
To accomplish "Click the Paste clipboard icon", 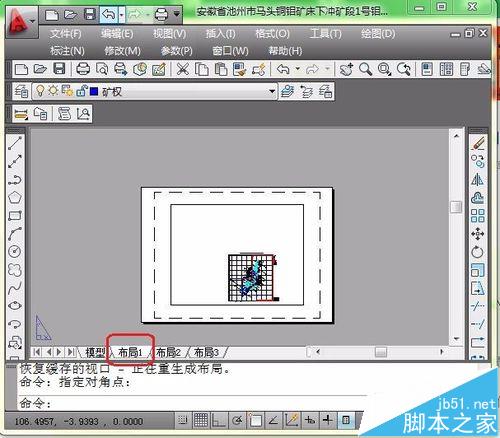I will click(221, 69).
